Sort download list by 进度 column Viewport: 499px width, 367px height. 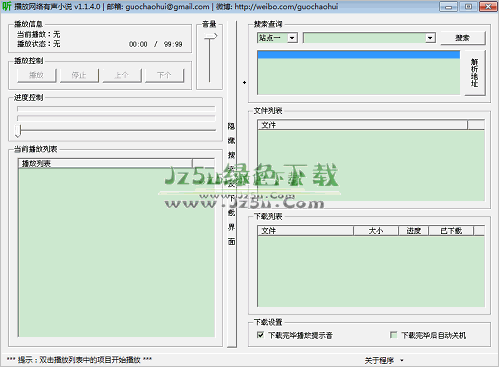414,231
